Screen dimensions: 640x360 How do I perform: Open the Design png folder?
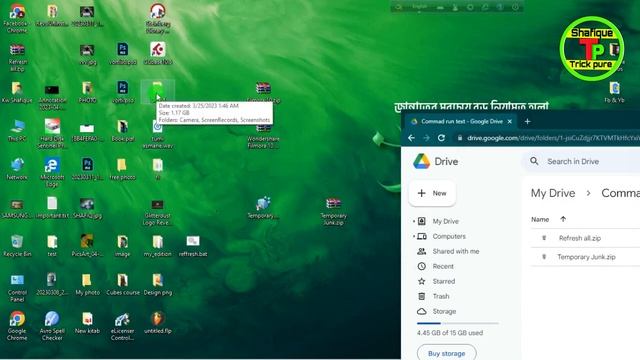[x=158, y=284]
